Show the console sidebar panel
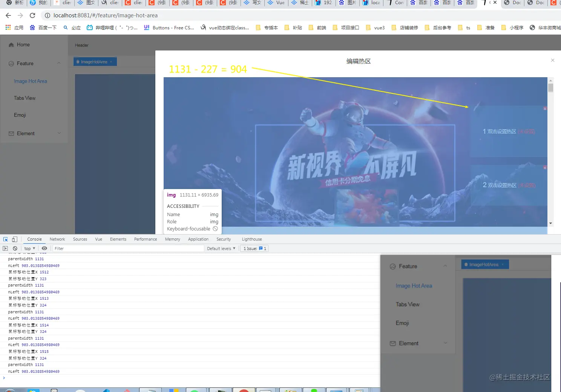This screenshot has width=561, height=392. (5, 249)
